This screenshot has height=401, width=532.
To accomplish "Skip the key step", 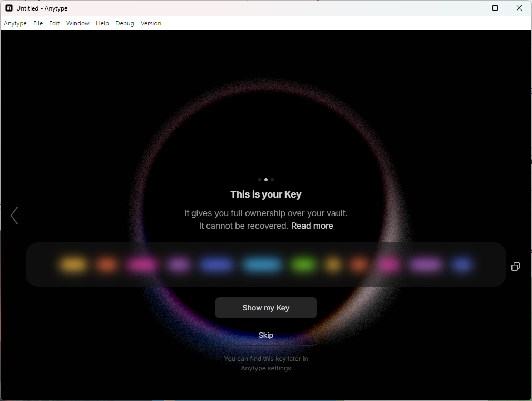I will [266, 335].
